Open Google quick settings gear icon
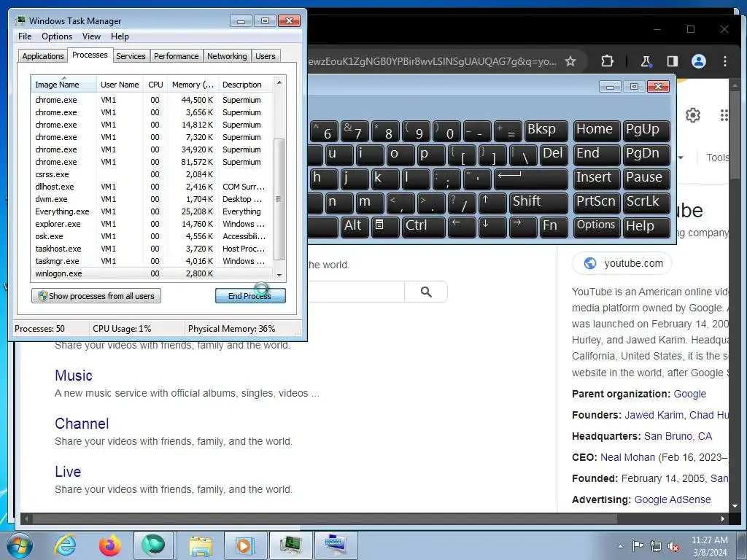The width and height of the screenshot is (747, 560). pyautogui.click(x=693, y=115)
